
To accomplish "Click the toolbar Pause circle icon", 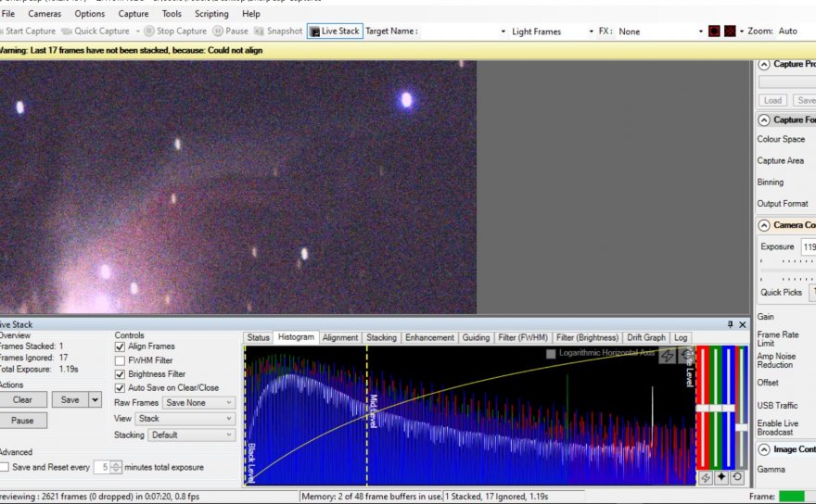I will tap(218, 31).
